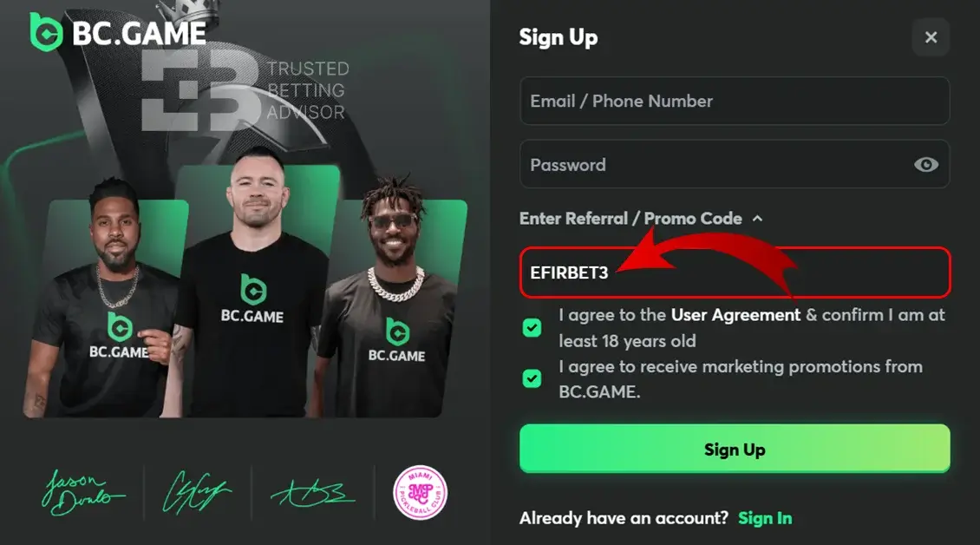Click the Enter Referral / Promo Code label
980x545 pixels.
point(630,219)
